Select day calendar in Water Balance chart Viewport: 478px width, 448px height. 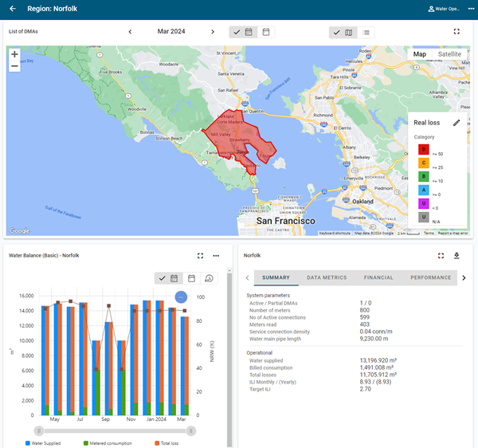tap(191, 278)
